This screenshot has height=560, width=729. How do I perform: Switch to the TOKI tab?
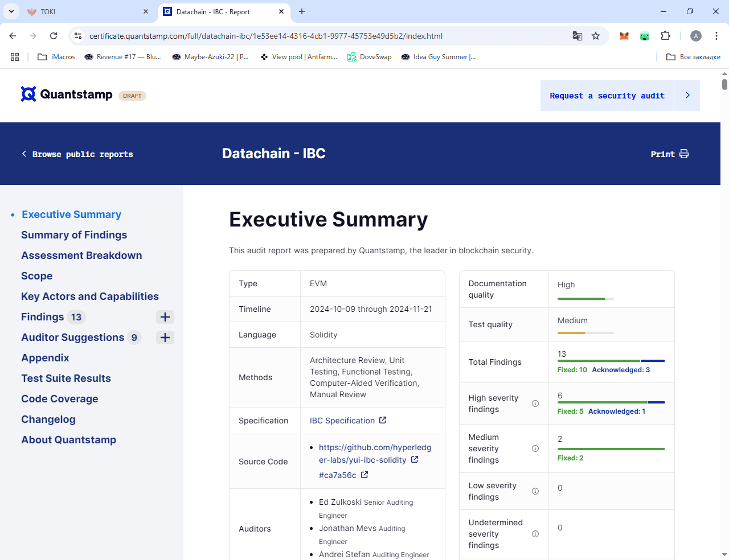[x=88, y=11]
